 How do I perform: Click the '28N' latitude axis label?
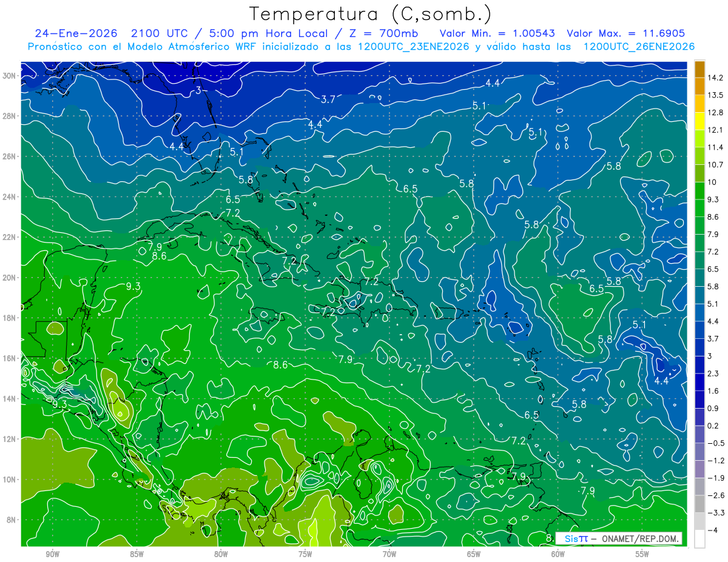(10, 116)
